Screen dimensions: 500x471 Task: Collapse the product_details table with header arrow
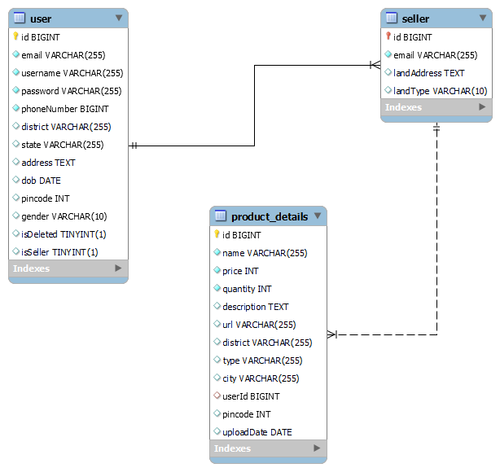pyautogui.click(x=317, y=216)
